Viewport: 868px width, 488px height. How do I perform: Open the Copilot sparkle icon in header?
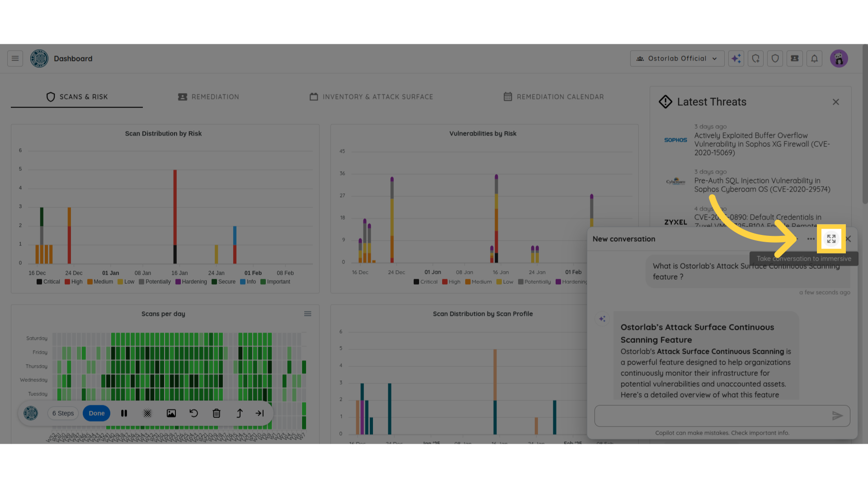(x=736, y=58)
